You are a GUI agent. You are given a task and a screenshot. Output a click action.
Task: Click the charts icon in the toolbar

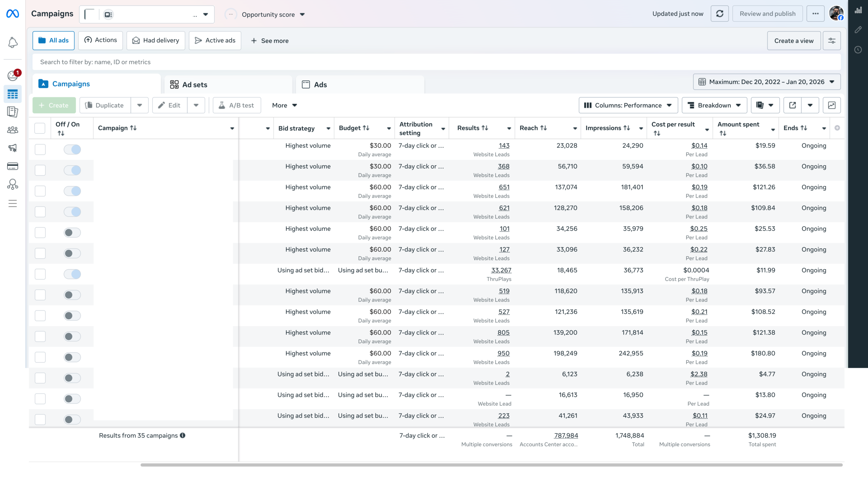(x=831, y=105)
